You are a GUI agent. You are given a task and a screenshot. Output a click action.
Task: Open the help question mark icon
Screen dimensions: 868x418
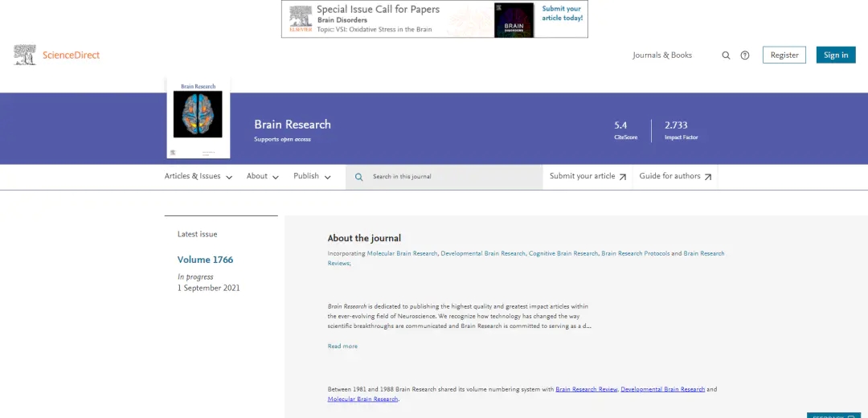(x=745, y=55)
